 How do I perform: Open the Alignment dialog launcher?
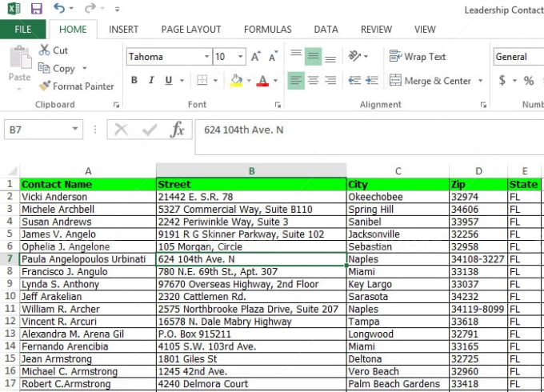483,105
